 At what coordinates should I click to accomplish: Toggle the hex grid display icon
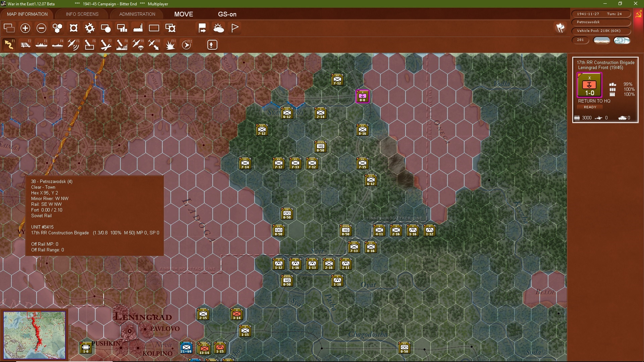coord(57,28)
